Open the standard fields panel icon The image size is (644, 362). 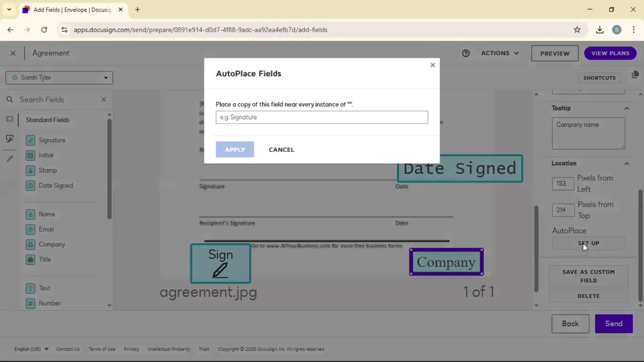10,119
